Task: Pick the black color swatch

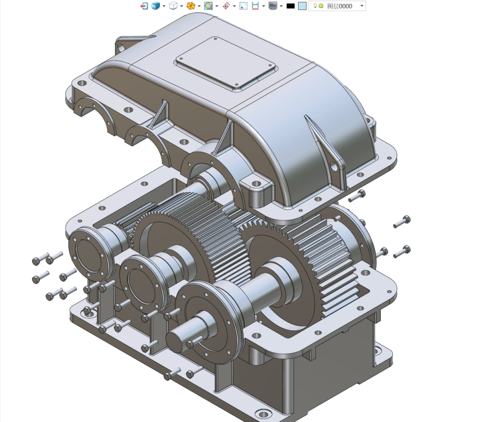Action: [x=291, y=6]
